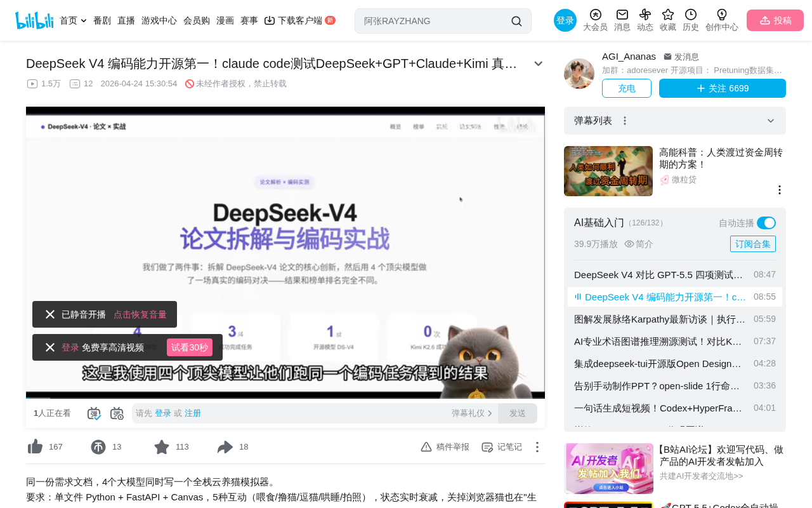Focus the search input field

(435, 21)
